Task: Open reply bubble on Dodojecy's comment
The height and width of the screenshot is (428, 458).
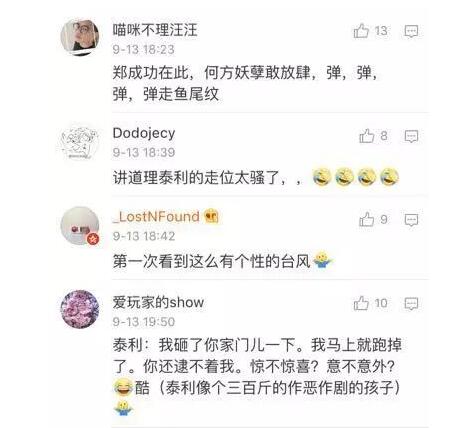Action: 411,136
